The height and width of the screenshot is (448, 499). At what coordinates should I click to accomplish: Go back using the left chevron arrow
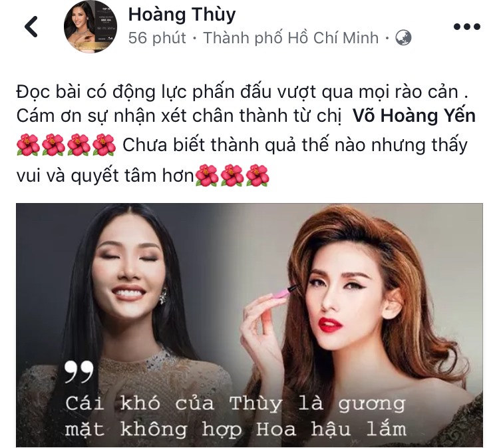(x=31, y=27)
